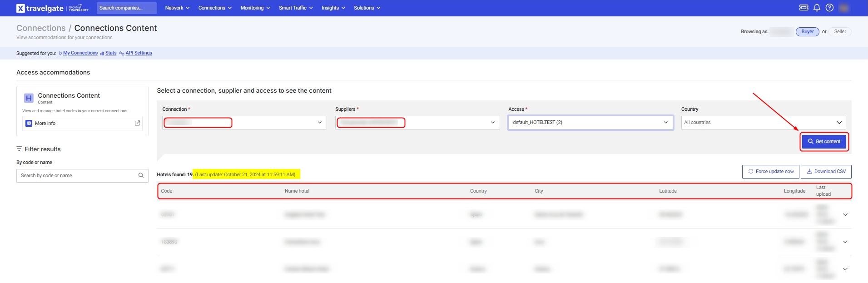Open the Network menu
The image size is (868, 283).
tap(177, 8)
